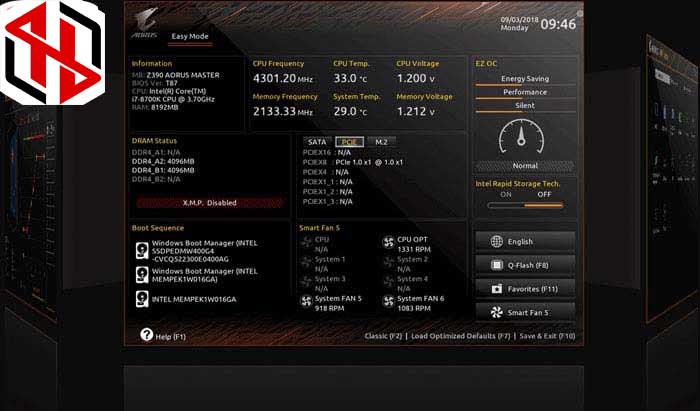Open the Easy Mode tab

coord(190,37)
